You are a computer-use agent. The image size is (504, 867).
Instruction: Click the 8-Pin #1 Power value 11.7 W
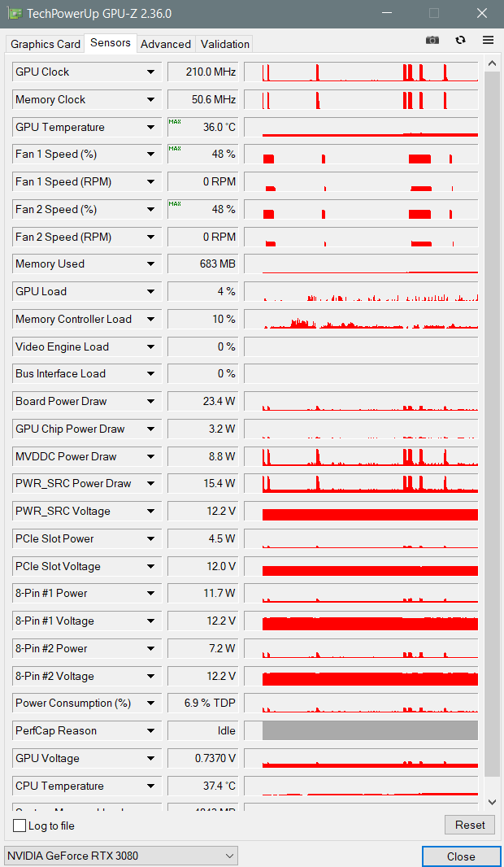202,593
